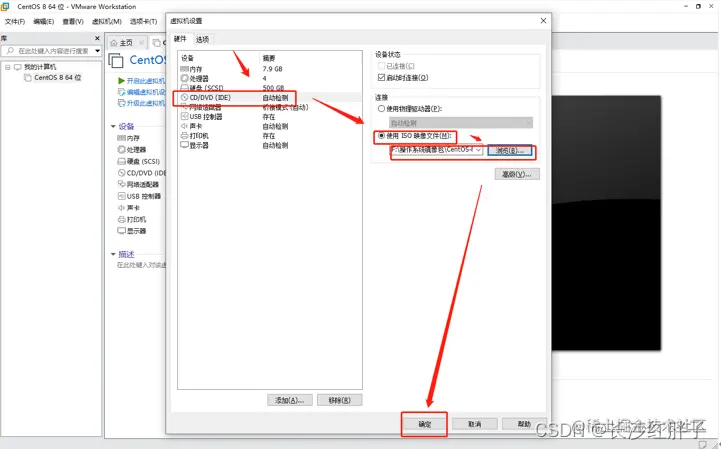The height and width of the screenshot is (449, 721).
Task: Click the black VM screen preview thumbnail
Action: pos(606,223)
